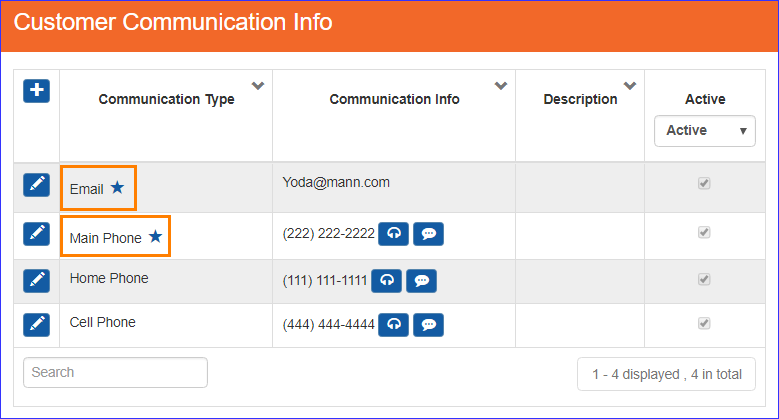Screen dimensions: 779x419
Task: Edit the Main Phone entry
Action: (36, 234)
